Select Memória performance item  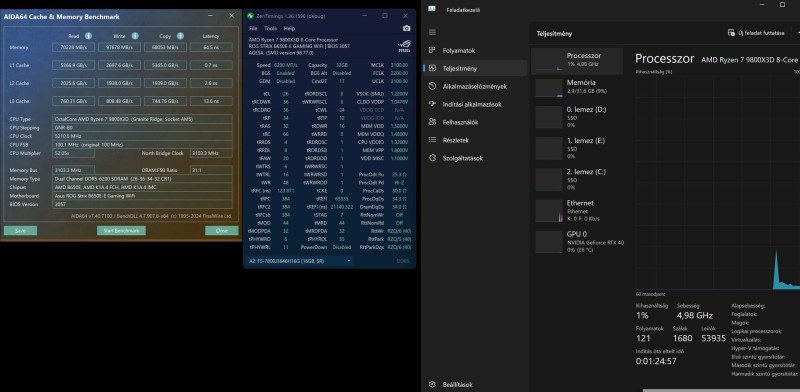click(577, 87)
